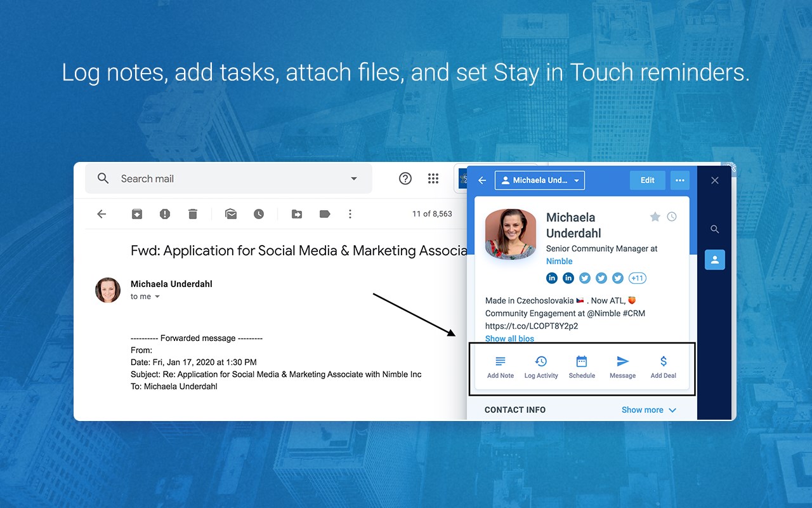Open the Show all bios link
The width and height of the screenshot is (812, 508).
click(509, 338)
